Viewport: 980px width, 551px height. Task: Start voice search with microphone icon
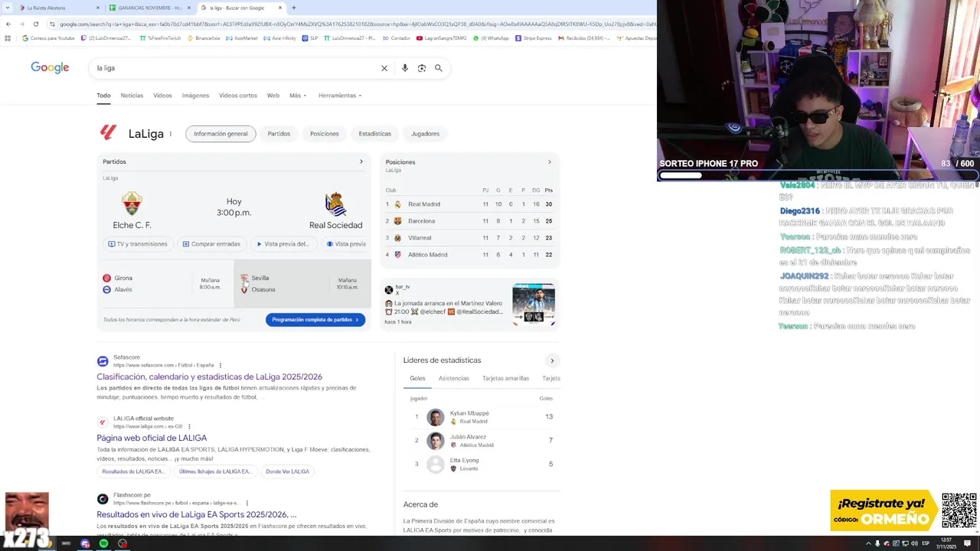405,68
